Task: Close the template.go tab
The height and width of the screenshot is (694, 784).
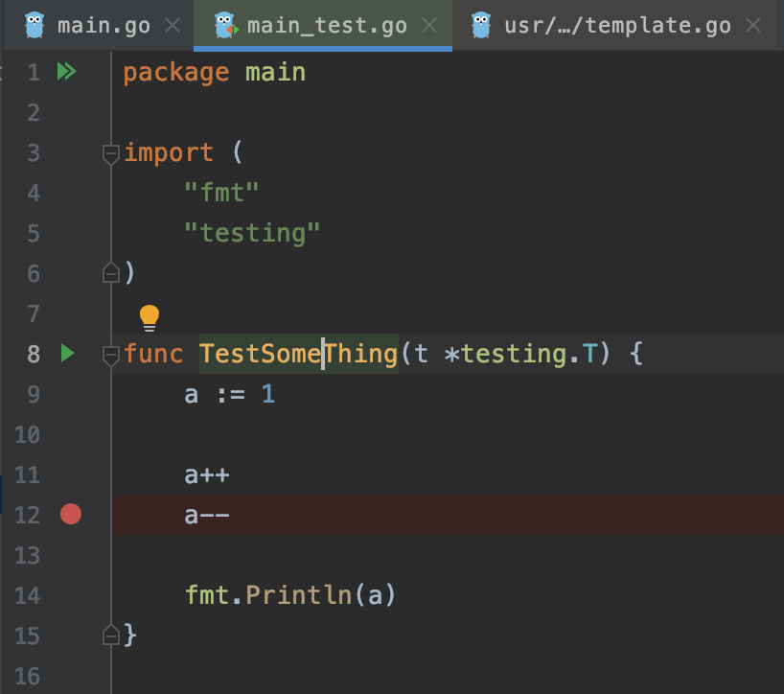Action: coord(754,25)
